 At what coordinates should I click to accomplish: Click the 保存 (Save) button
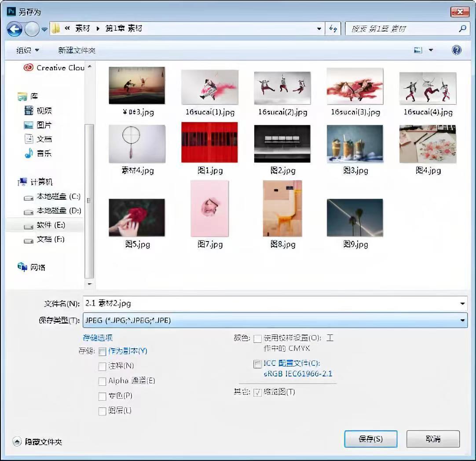(370, 439)
